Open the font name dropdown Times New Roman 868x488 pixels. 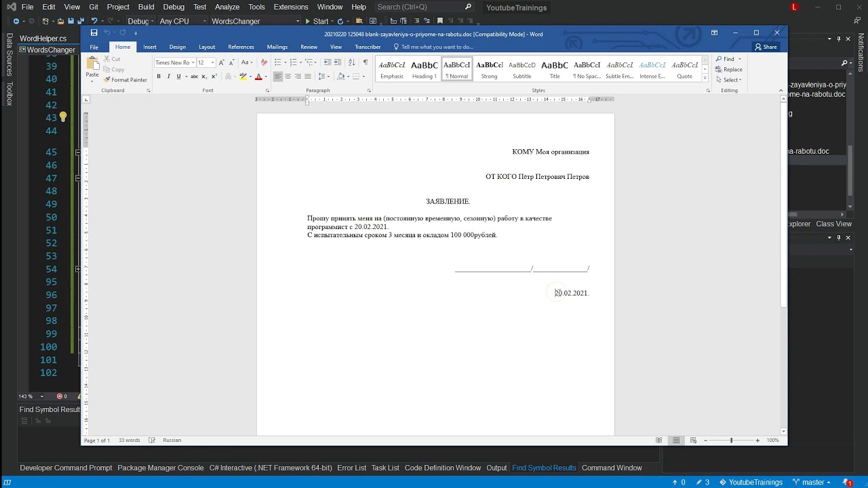tap(193, 62)
